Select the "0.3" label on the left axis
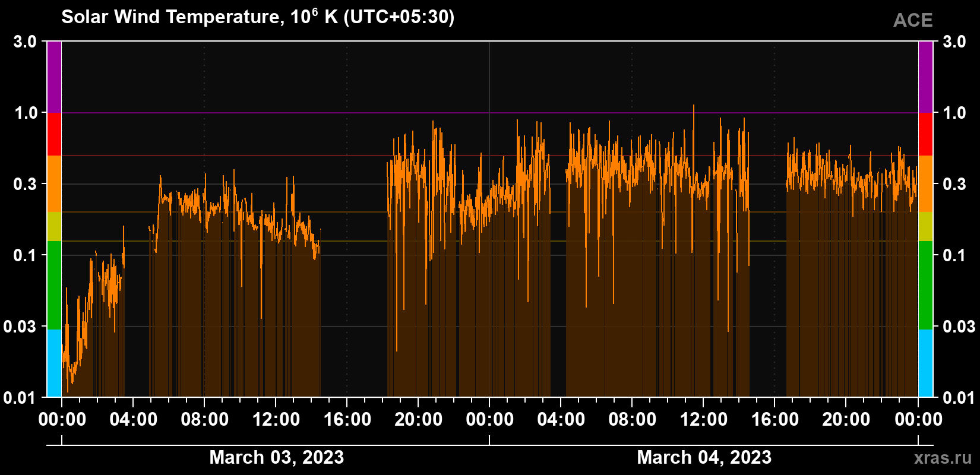 [x=26, y=184]
